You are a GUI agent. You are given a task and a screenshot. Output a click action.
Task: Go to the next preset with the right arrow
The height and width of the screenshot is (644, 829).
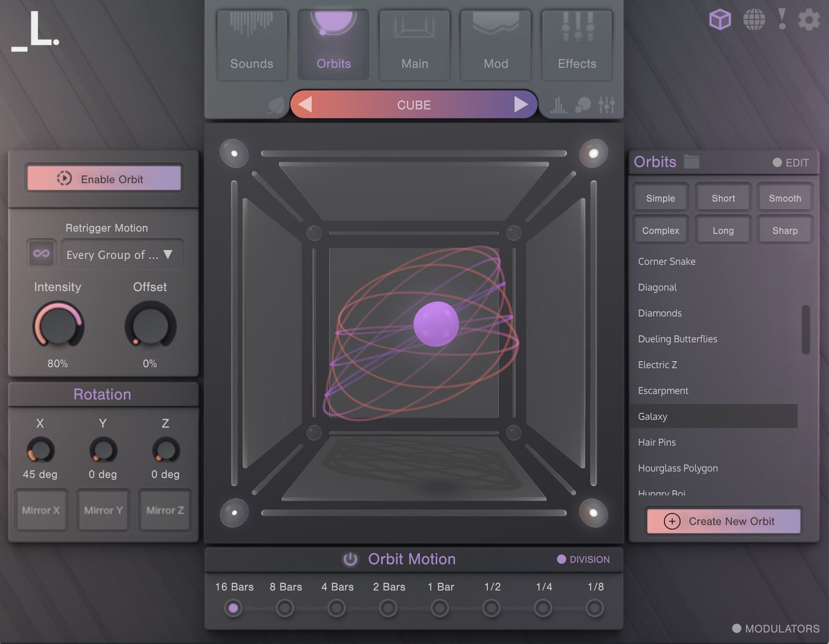coord(520,104)
